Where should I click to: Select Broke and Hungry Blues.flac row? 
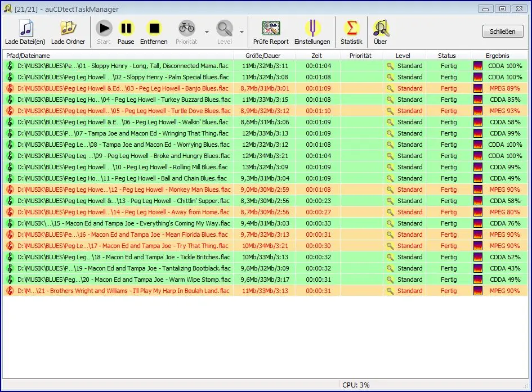265,156
